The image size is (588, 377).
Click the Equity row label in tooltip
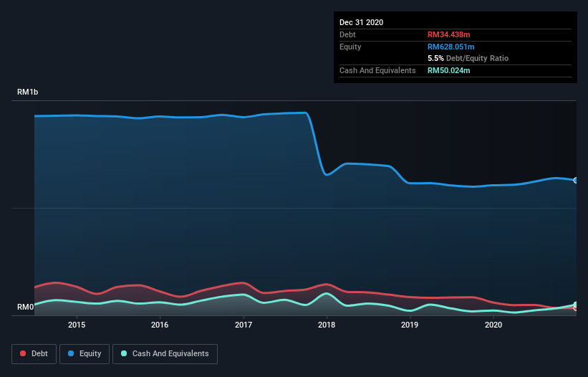pos(350,47)
